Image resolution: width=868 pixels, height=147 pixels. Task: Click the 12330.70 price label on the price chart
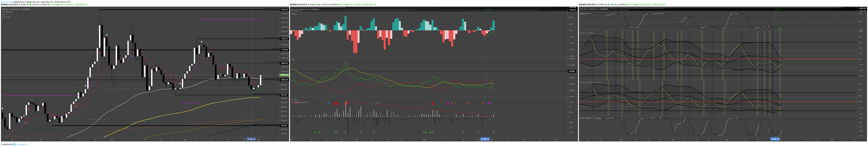[x=284, y=39]
